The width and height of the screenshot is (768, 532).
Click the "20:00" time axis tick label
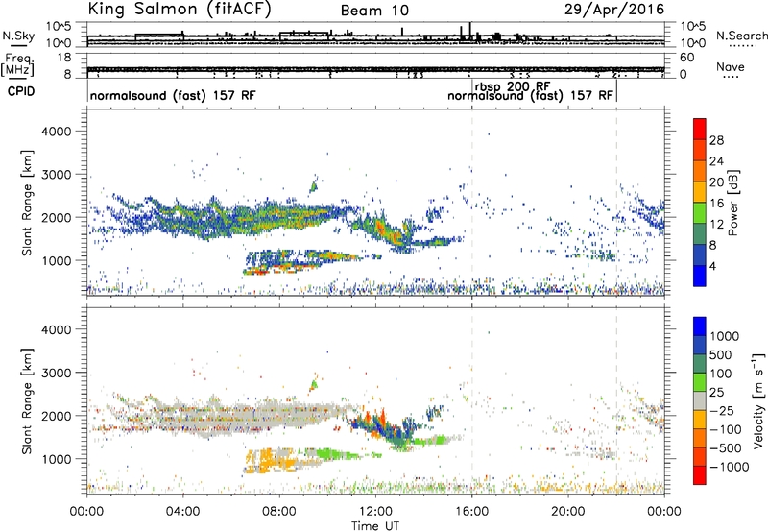tap(568, 512)
